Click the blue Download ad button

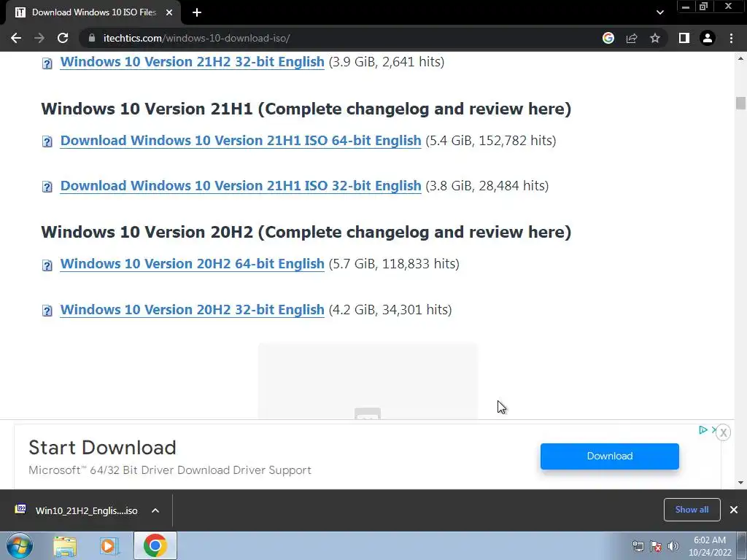pyautogui.click(x=609, y=456)
